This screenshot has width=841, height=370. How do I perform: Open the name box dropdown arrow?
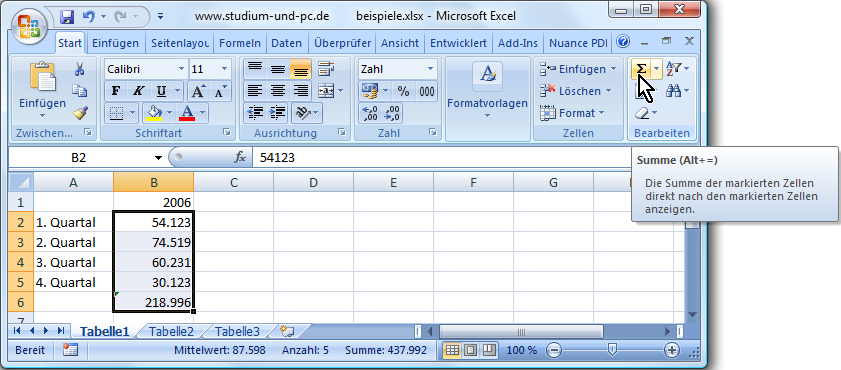pyautogui.click(x=158, y=158)
